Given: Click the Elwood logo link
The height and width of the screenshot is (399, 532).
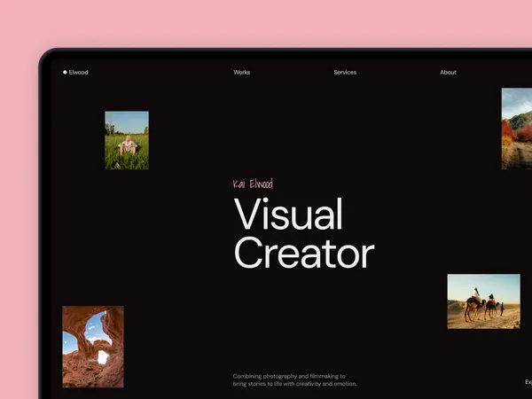Looking at the screenshot, I should coord(75,73).
